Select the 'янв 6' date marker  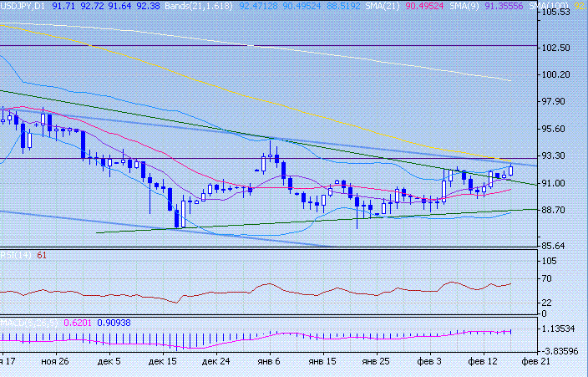[x=267, y=361]
